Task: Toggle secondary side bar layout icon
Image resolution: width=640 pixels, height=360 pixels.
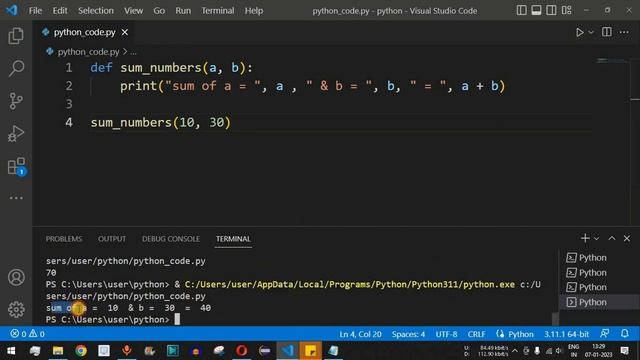Action: point(551,10)
